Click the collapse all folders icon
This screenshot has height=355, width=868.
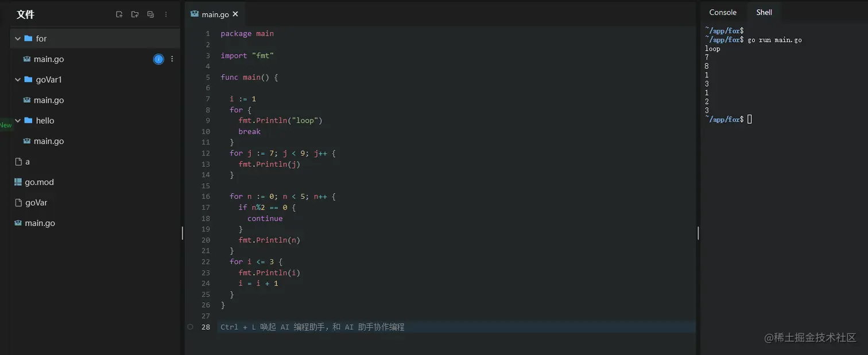point(150,14)
